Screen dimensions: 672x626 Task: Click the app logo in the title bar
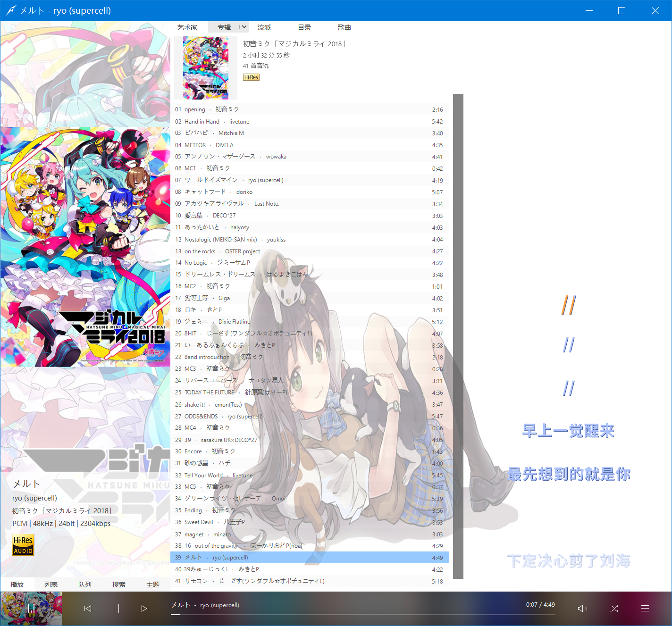click(x=11, y=10)
